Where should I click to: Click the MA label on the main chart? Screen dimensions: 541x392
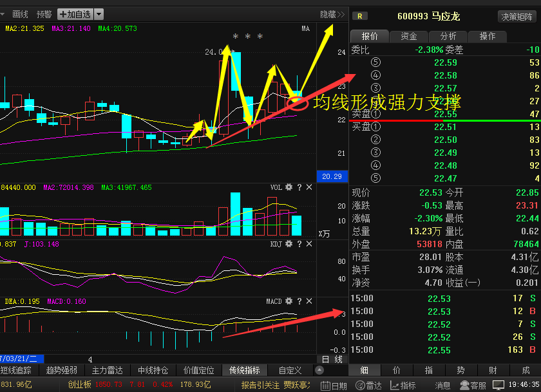tap(306, 28)
